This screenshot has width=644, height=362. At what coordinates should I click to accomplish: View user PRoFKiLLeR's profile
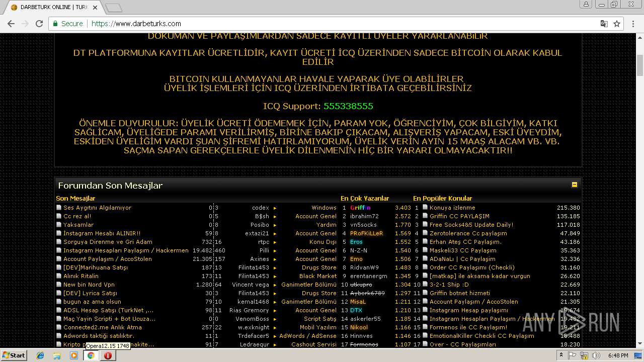coord(366,233)
